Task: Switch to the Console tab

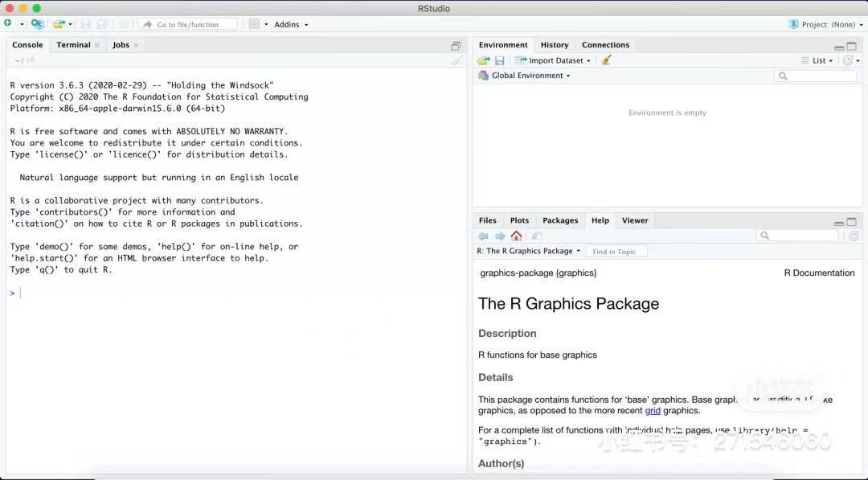Action: coord(27,45)
